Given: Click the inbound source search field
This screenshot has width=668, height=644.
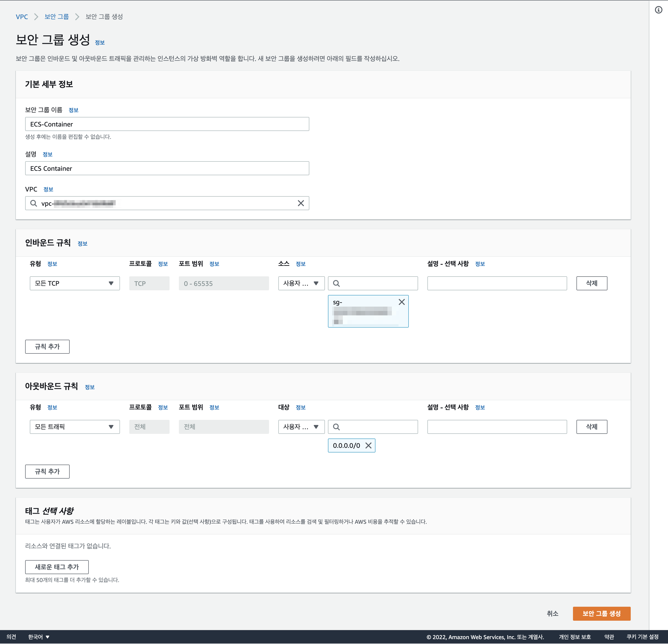Looking at the screenshot, I should click(x=373, y=283).
